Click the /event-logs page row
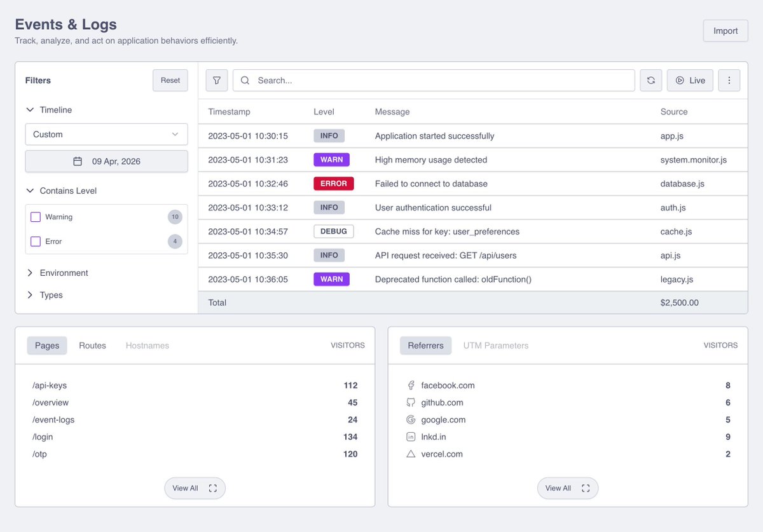This screenshot has height=532, width=763. pos(195,419)
